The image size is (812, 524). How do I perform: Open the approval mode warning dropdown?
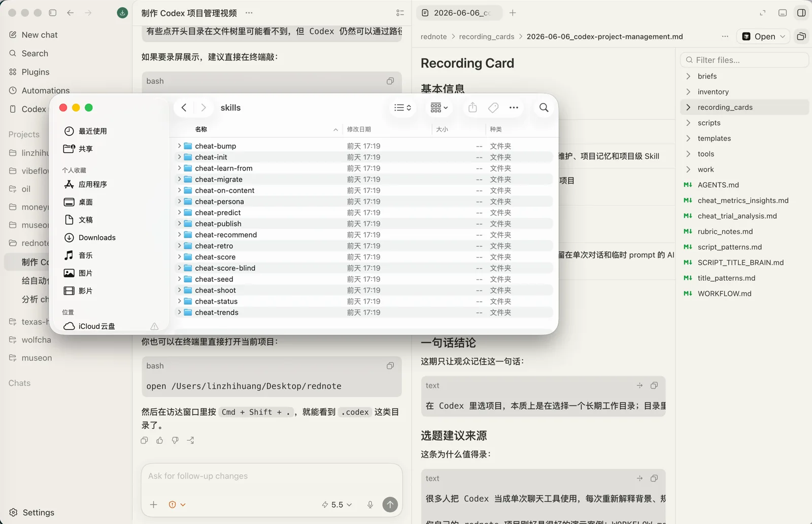pos(177,505)
